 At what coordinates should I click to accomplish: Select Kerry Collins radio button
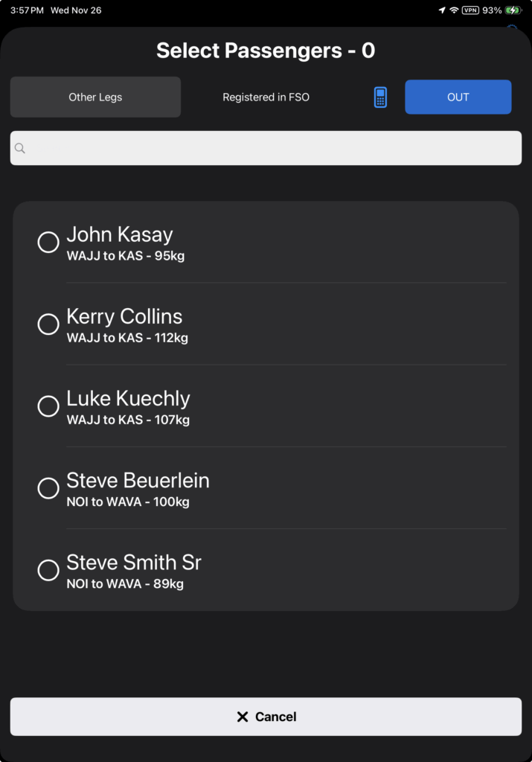(48, 324)
